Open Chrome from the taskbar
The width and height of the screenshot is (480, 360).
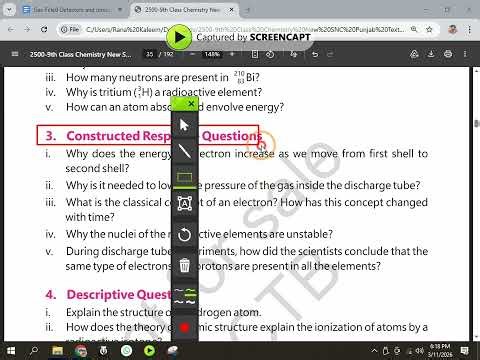click(x=81, y=351)
